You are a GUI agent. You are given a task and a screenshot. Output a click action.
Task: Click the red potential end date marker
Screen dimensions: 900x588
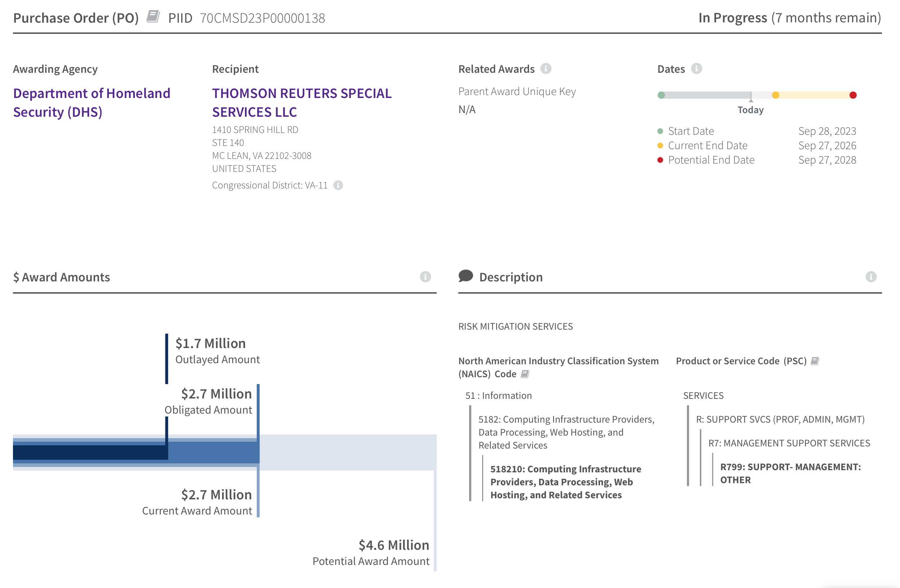point(853,95)
